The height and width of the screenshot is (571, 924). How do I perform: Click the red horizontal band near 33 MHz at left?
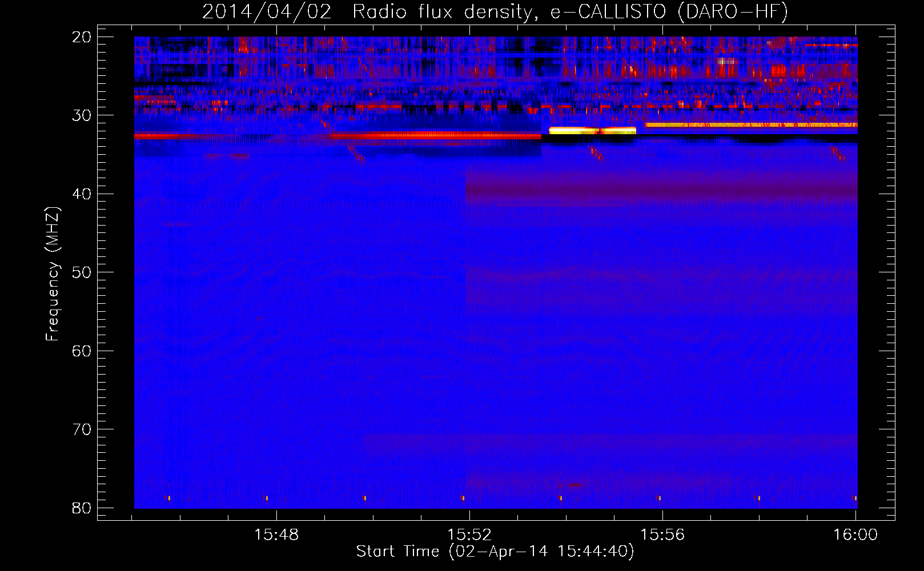point(338,136)
